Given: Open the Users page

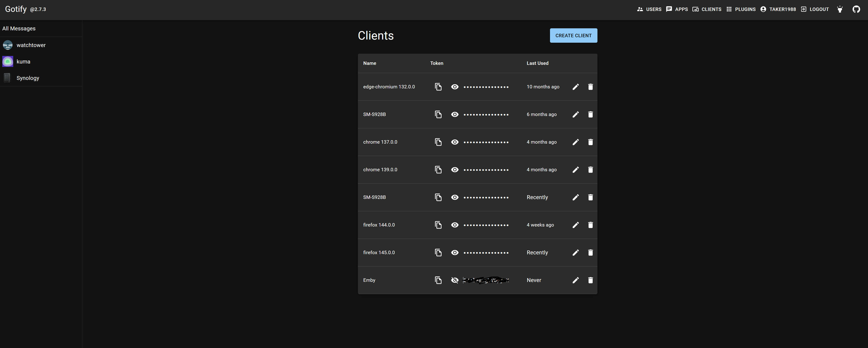Looking at the screenshot, I should [649, 9].
